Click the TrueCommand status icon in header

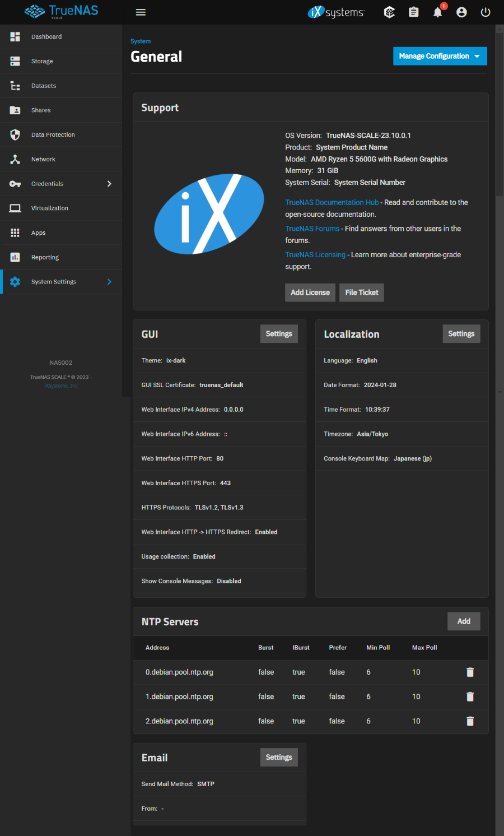[389, 12]
